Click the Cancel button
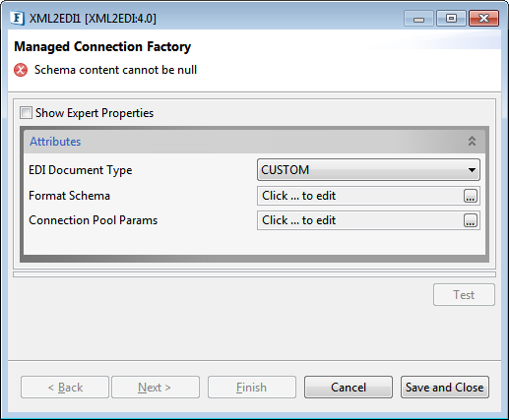Image resolution: width=509 pixels, height=420 pixels. [x=349, y=388]
